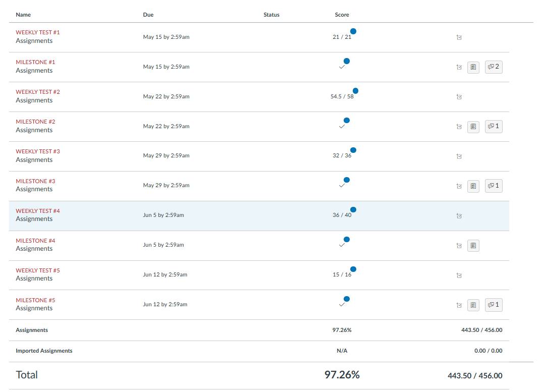View 1 comment on MILESTONE #3
Viewport: 541px width, 392px height.
(x=494, y=186)
